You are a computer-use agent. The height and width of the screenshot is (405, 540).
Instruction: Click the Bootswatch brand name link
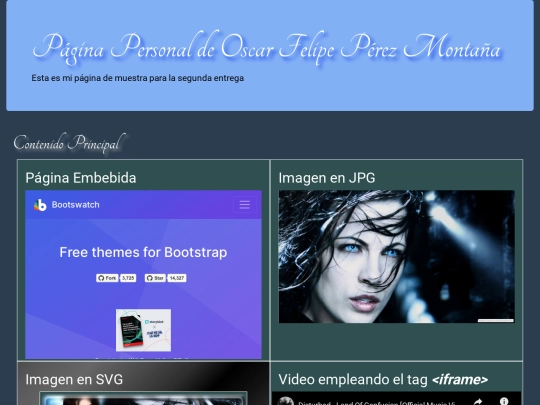coord(75,205)
